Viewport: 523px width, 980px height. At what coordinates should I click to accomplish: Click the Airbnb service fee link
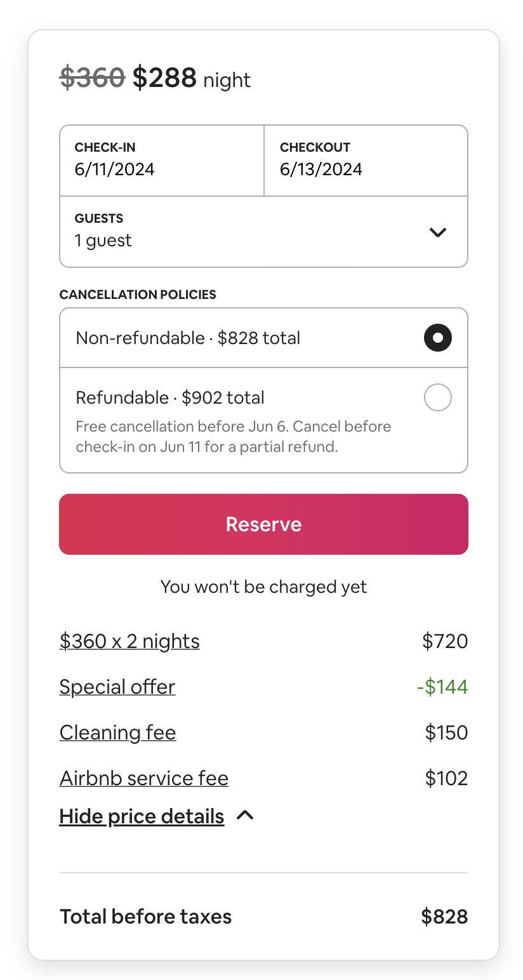click(144, 778)
